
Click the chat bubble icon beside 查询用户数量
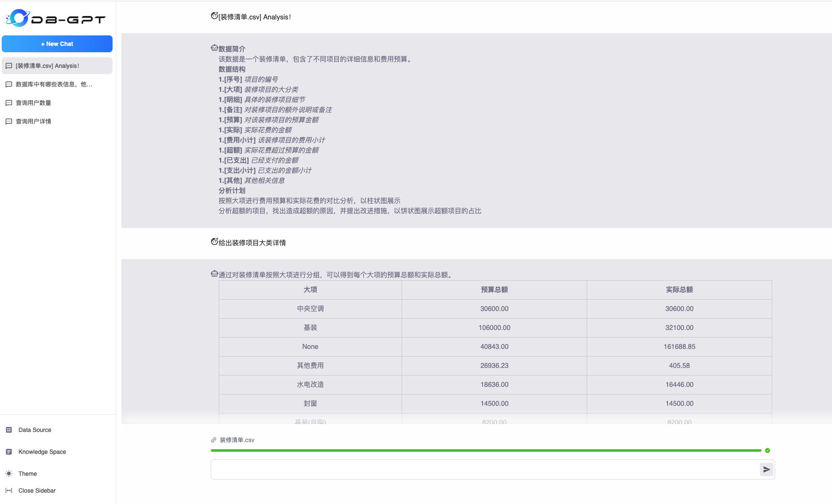tap(9, 102)
